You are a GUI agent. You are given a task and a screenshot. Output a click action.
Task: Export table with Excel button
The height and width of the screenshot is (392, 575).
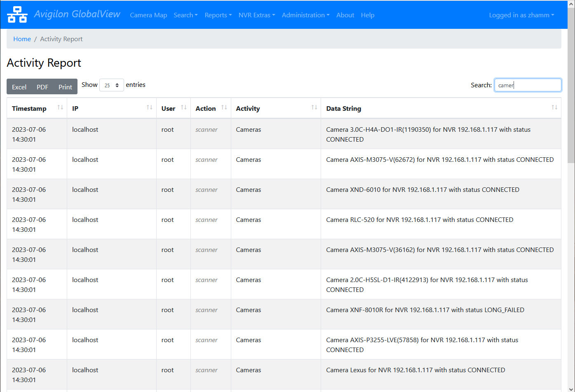point(19,87)
